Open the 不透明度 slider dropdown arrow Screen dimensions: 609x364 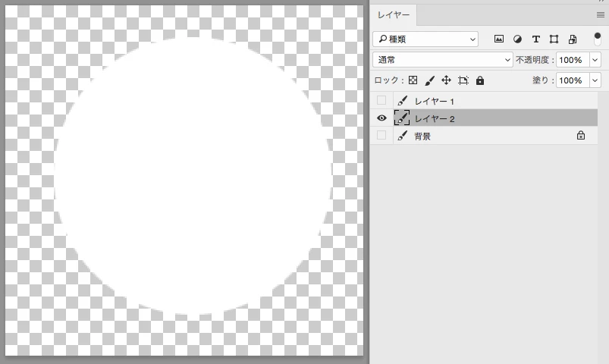coord(595,60)
